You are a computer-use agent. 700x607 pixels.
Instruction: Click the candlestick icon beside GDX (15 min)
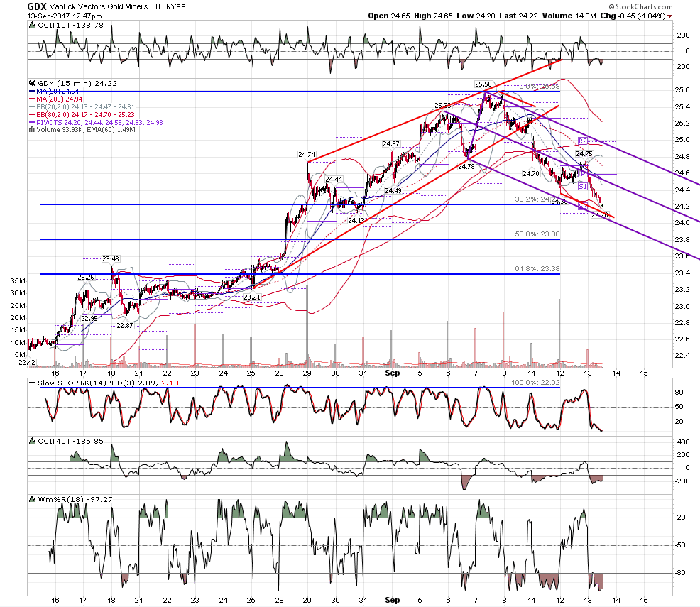coord(32,84)
